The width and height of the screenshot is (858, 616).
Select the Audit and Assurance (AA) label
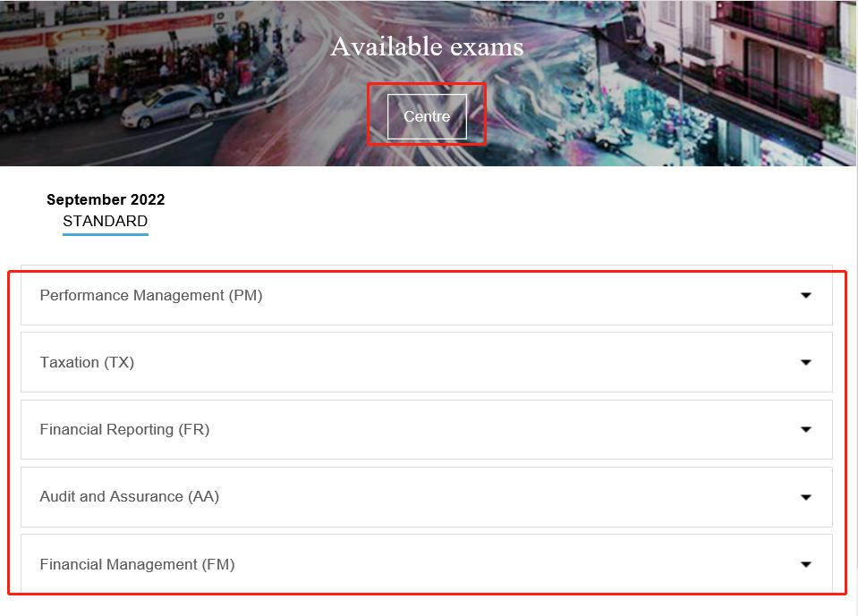129,496
